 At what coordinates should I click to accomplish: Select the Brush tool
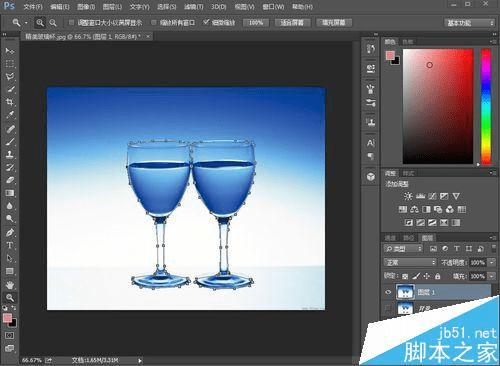click(10, 142)
